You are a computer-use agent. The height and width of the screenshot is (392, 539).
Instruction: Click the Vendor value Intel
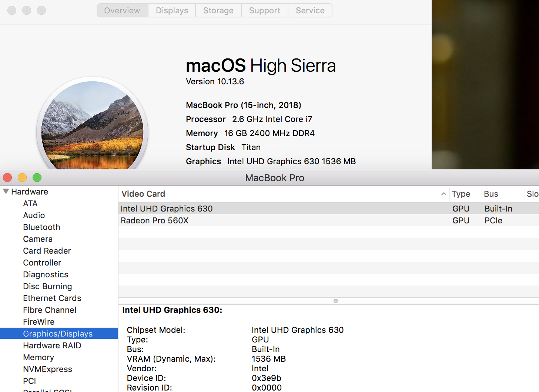(x=260, y=368)
